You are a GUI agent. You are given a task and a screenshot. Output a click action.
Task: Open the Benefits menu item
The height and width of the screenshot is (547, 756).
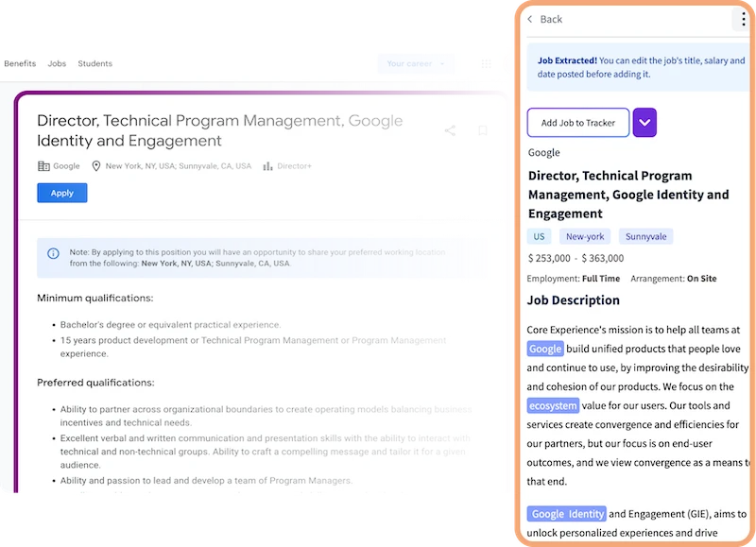pos(20,63)
